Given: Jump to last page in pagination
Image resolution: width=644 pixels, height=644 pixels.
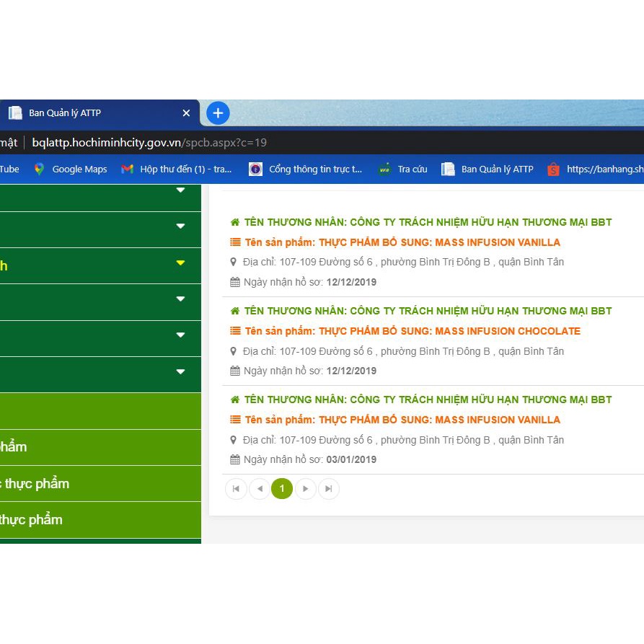Looking at the screenshot, I should coord(328,489).
